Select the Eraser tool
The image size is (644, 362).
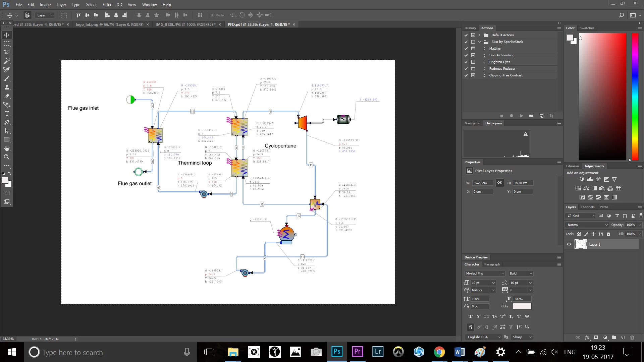coord(7,96)
